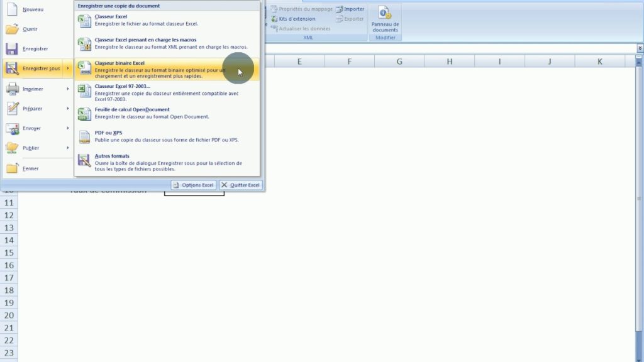644x362 pixels.
Task: Expand the Envoyer submenu arrow
Action: pyautogui.click(x=68, y=128)
